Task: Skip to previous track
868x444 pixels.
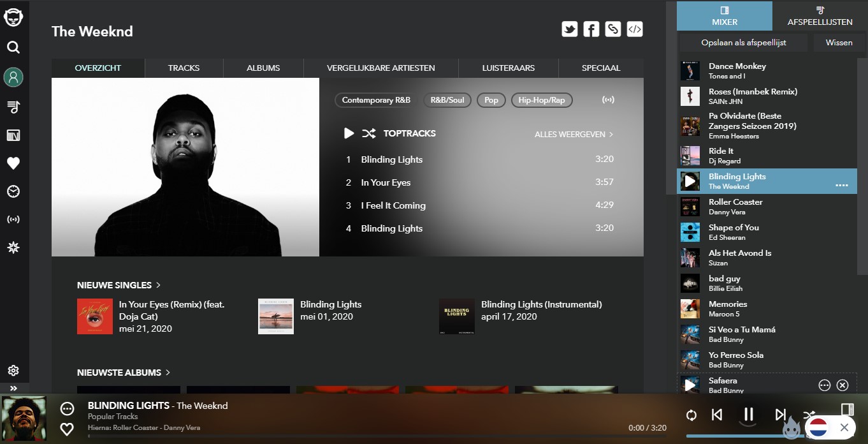Action: tap(717, 415)
